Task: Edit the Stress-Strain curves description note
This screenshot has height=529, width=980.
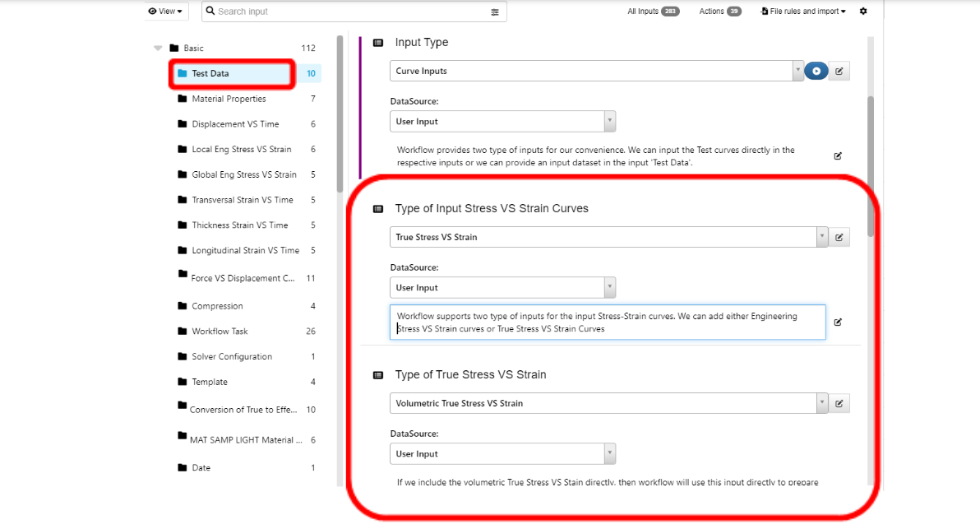Action: point(838,322)
